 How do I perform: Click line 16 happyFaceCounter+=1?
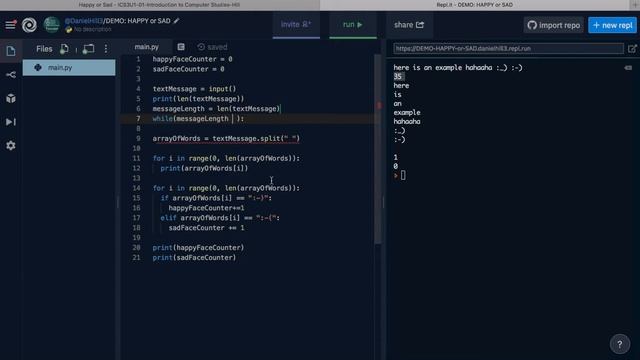207,208
